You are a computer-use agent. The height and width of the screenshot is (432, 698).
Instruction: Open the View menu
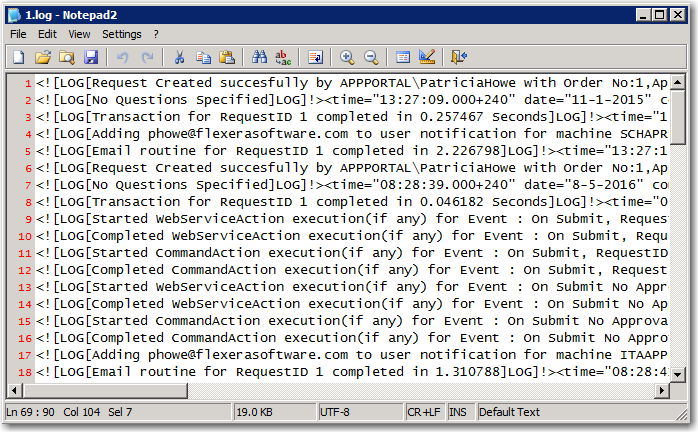point(79,34)
